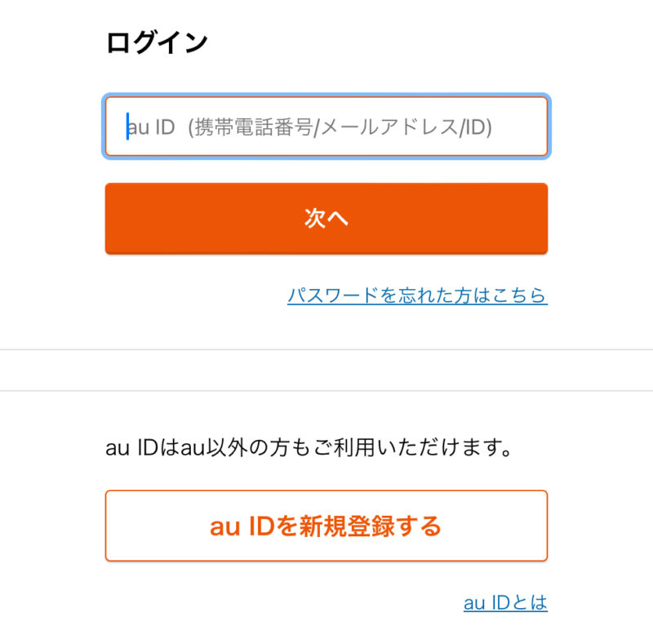
Task: Click the gray divider band between sections
Action: (326, 370)
